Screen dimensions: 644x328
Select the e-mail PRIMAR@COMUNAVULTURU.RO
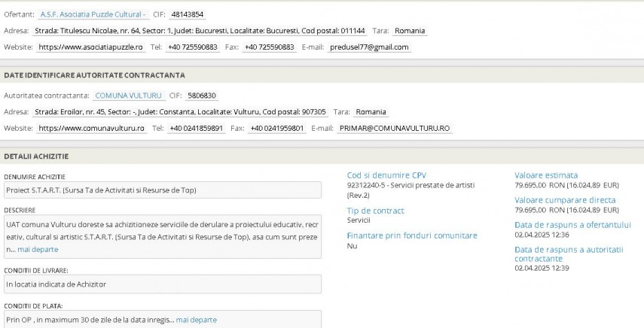pos(395,129)
